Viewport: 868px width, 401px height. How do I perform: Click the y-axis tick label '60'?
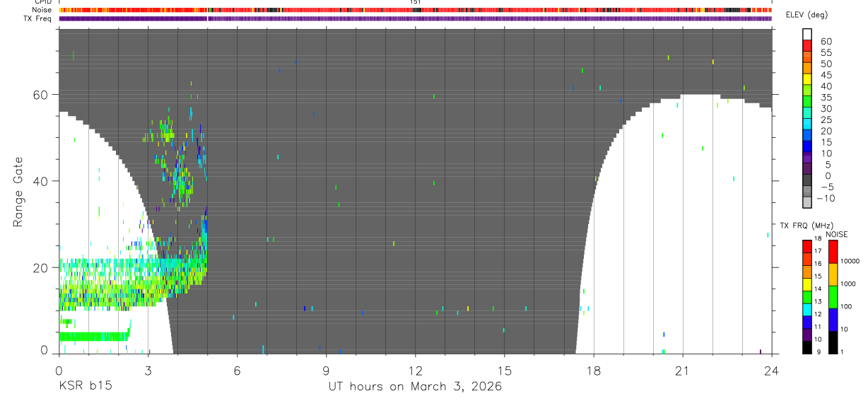tap(40, 95)
